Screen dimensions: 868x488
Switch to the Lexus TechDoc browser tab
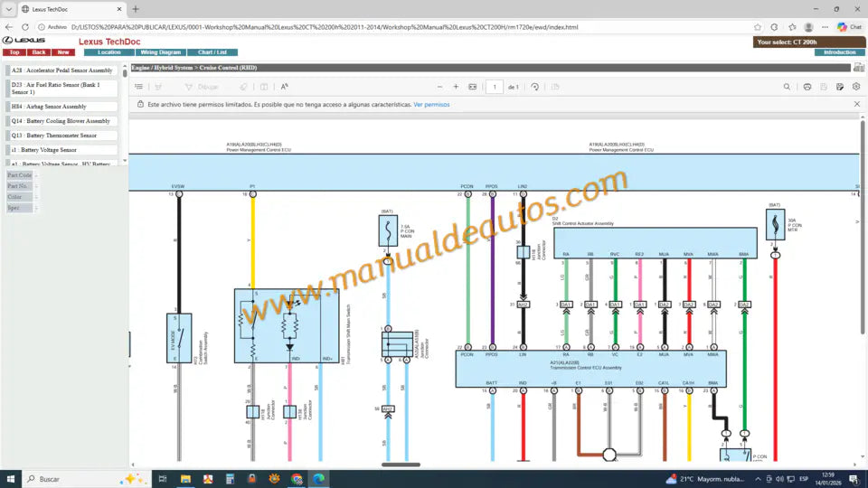point(72,9)
